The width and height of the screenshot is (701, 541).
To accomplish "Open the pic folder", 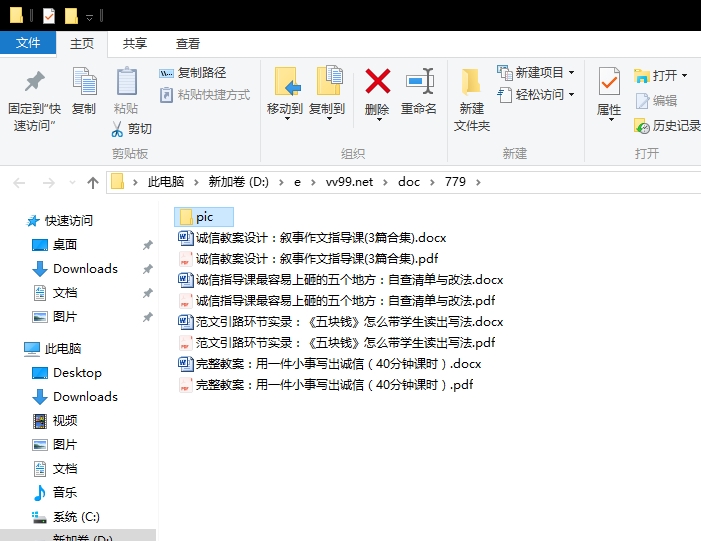I will point(204,217).
